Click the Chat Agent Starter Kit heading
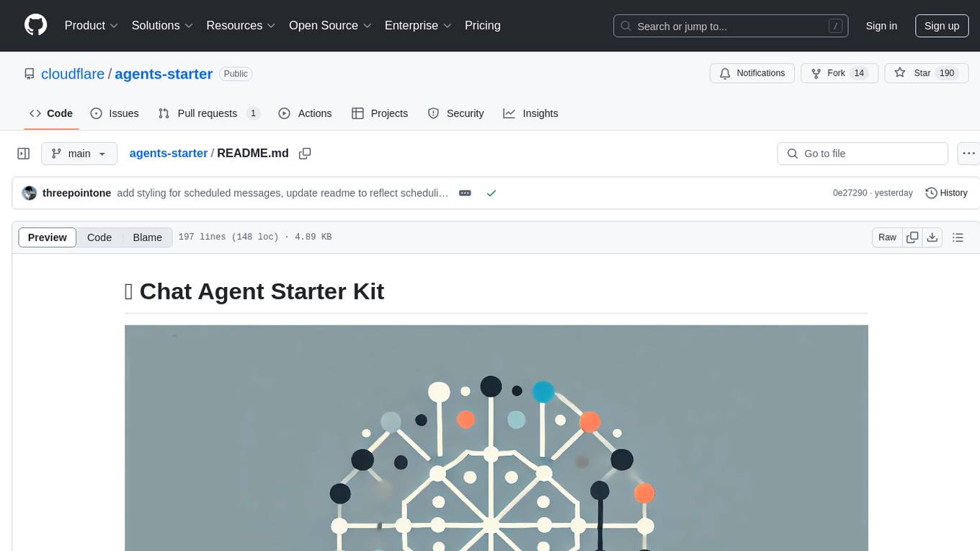The image size is (980, 551). 254,291
